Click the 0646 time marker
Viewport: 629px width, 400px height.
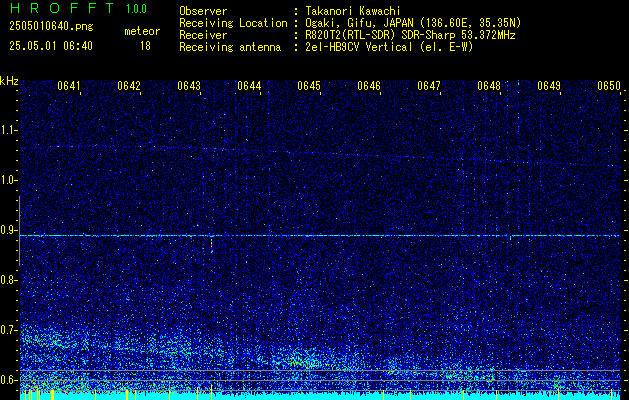tap(369, 86)
